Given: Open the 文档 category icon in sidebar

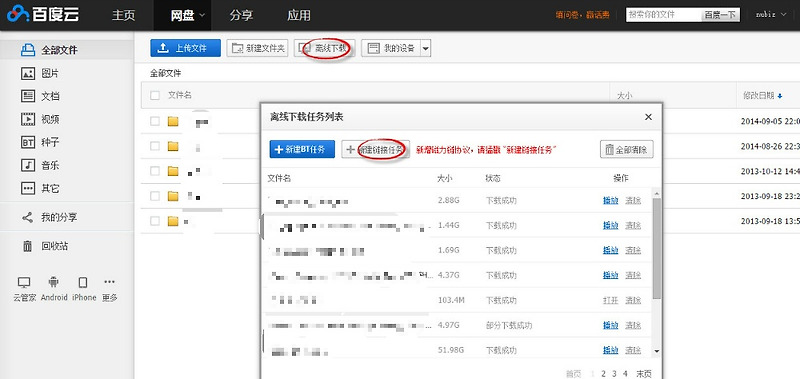Looking at the screenshot, I should point(28,96).
